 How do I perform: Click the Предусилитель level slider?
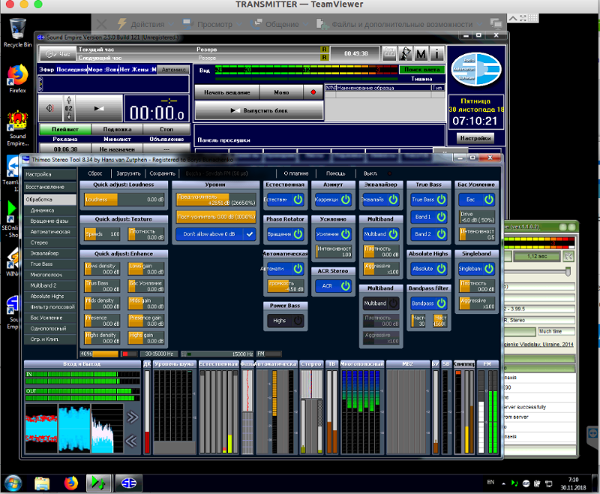click(216, 199)
